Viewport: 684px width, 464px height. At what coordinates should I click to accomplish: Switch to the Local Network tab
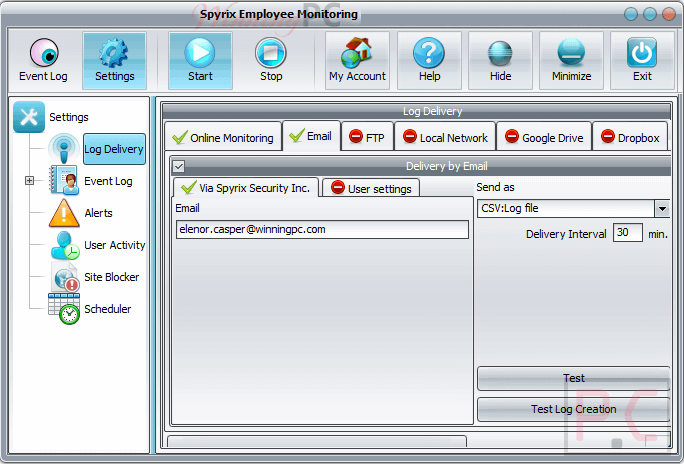click(445, 137)
